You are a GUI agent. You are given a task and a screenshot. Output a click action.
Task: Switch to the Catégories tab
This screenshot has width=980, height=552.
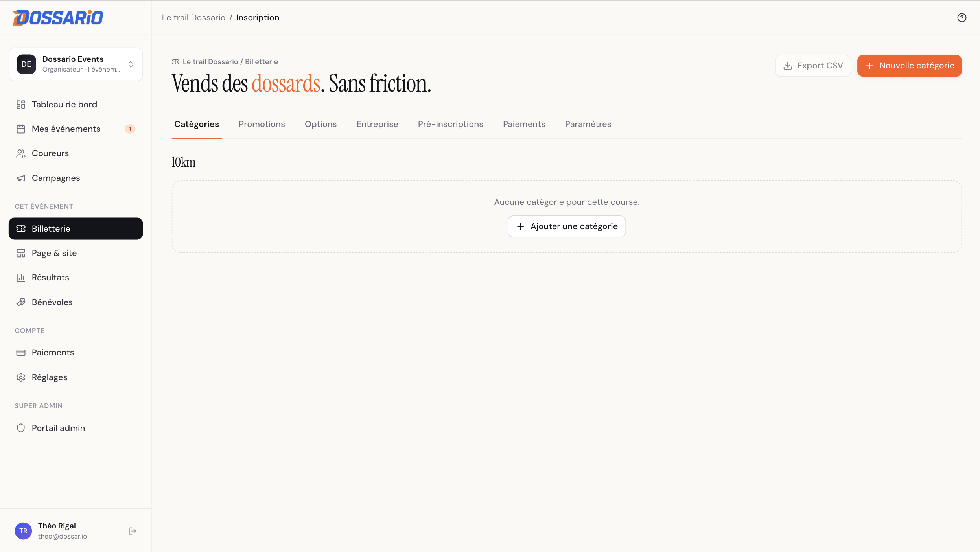tap(197, 124)
